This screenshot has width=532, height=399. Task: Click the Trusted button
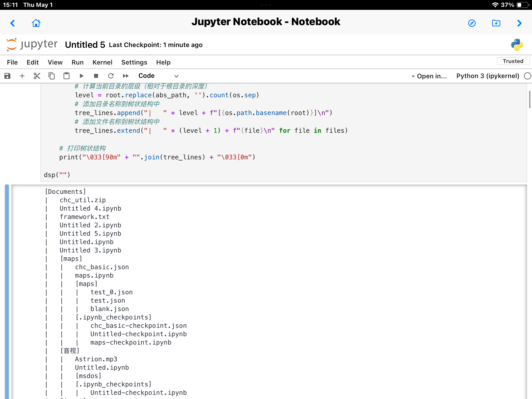(x=513, y=61)
